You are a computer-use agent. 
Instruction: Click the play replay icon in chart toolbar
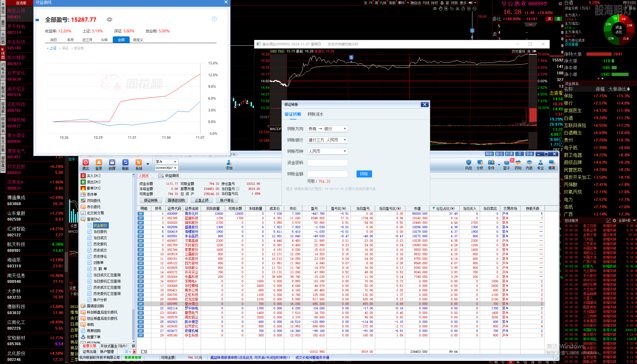(x=446, y=8)
